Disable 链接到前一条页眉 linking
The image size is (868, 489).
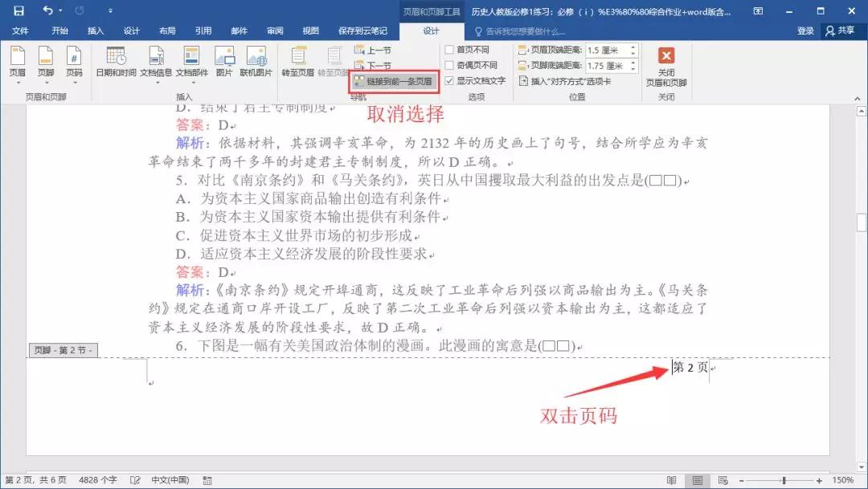[397, 81]
